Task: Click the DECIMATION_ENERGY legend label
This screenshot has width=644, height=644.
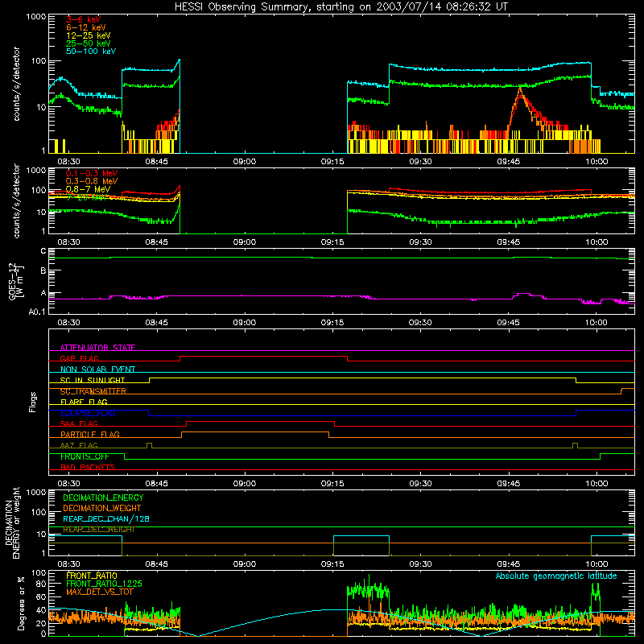Action: pyautogui.click(x=103, y=497)
